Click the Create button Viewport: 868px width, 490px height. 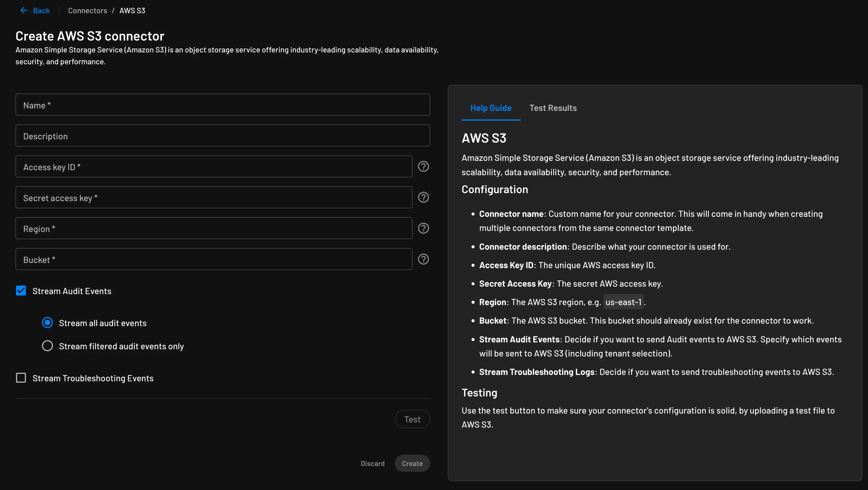[x=412, y=464]
